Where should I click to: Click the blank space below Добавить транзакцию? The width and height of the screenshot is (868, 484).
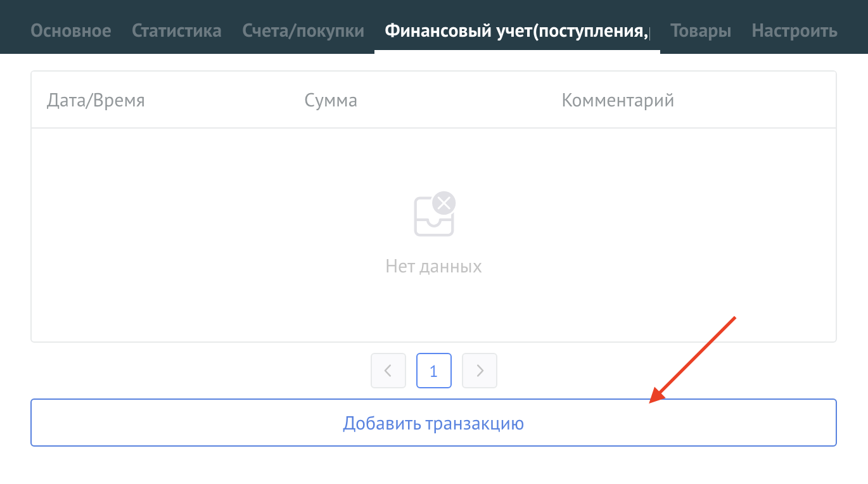(x=433, y=466)
